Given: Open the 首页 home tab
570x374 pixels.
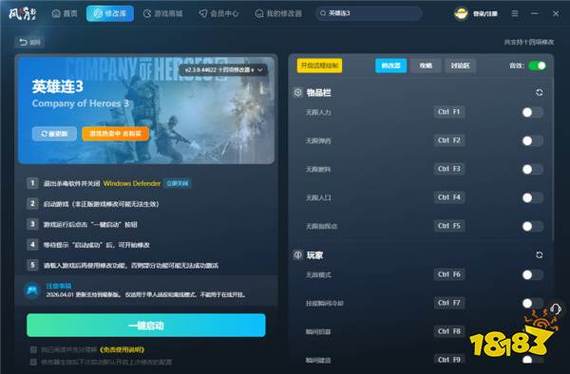Looking at the screenshot, I should (65, 14).
